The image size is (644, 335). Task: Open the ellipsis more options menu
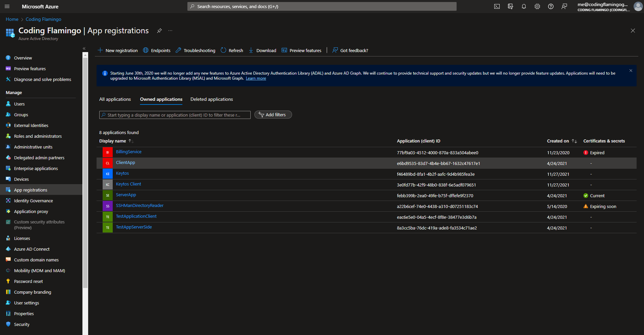click(x=170, y=31)
